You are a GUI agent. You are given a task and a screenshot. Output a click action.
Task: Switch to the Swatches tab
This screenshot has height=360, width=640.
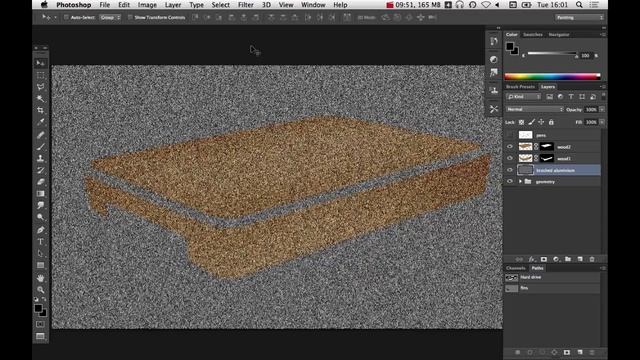(x=533, y=35)
